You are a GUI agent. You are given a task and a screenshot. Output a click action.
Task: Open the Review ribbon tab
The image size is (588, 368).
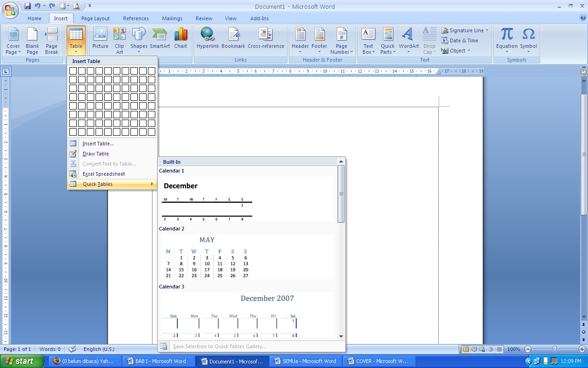tap(204, 18)
